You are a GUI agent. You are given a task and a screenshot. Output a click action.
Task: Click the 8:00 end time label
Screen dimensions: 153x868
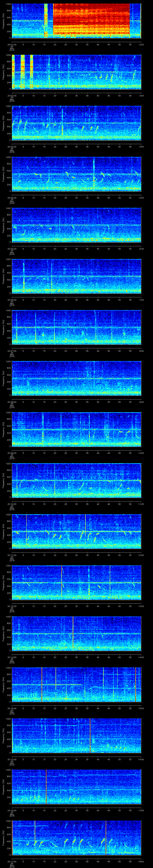[141, 351]
